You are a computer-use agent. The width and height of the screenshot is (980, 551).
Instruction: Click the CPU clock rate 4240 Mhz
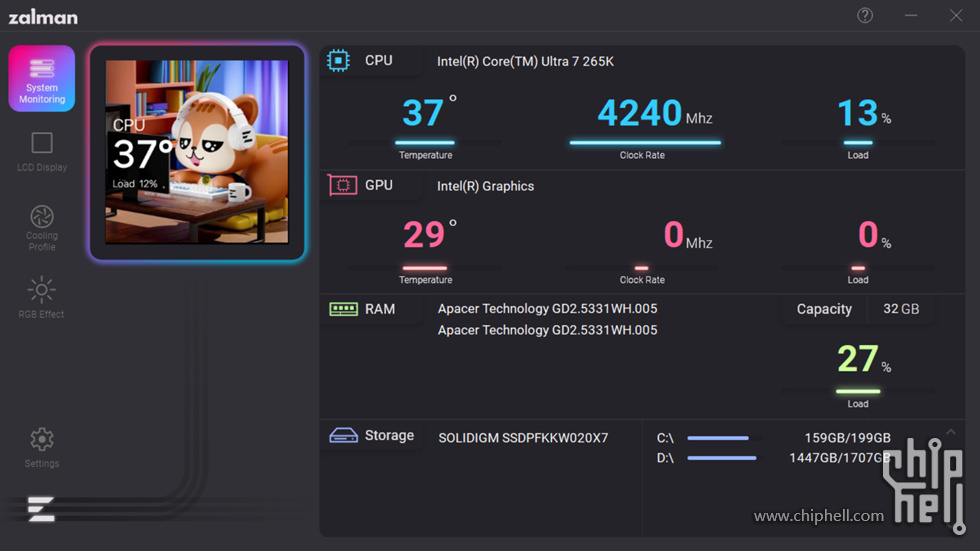point(654,113)
